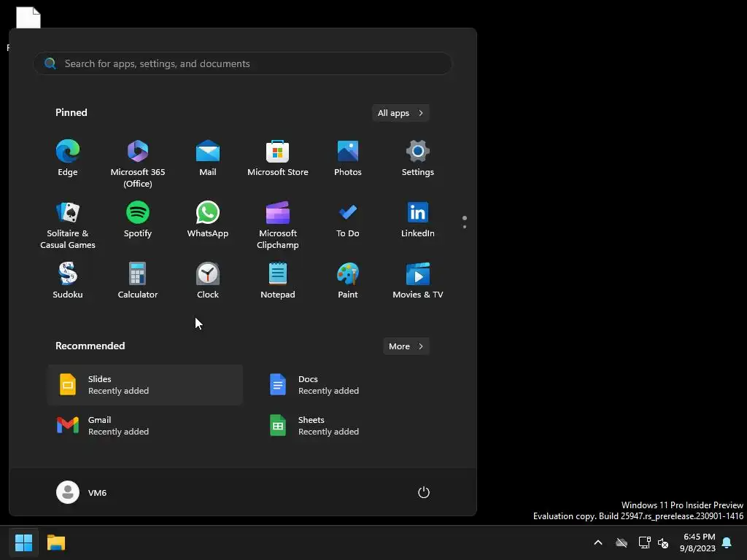Open File Explorer from the taskbar
This screenshot has height=560, width=747.
[56, 542]
